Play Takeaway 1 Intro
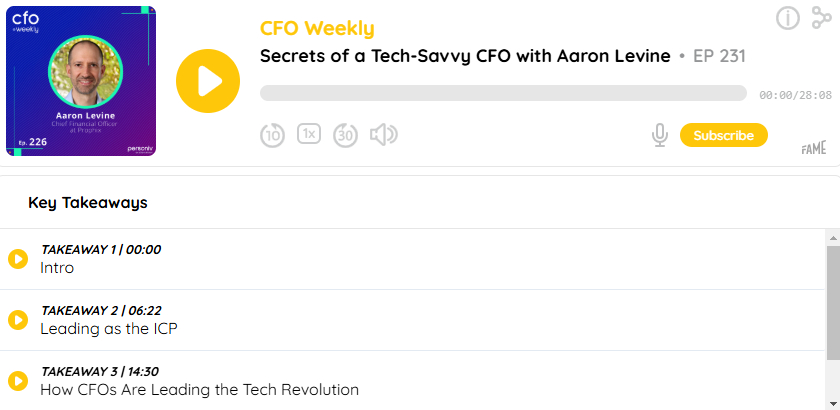Viewport: 840px width, 410px height. [x=18, y=259]
